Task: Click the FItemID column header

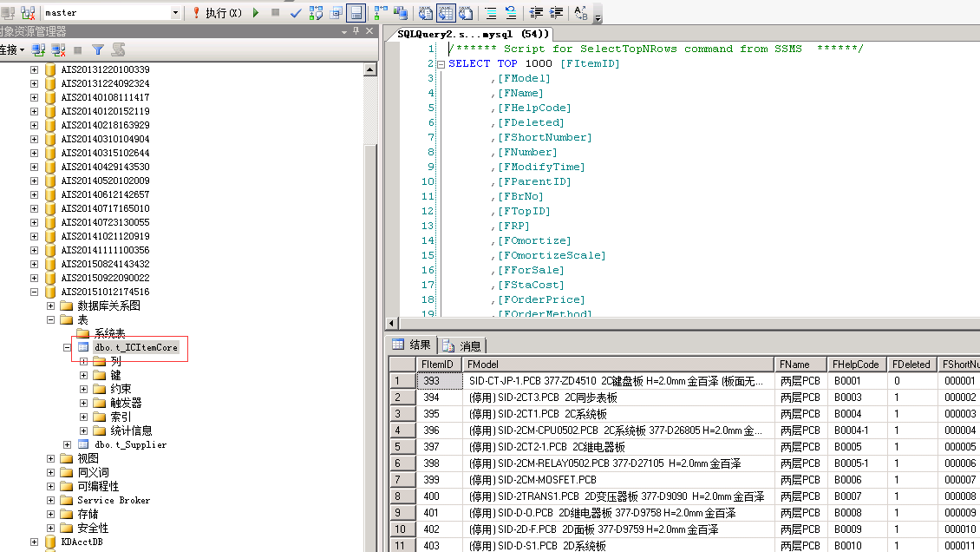Action: click(438, 365)
